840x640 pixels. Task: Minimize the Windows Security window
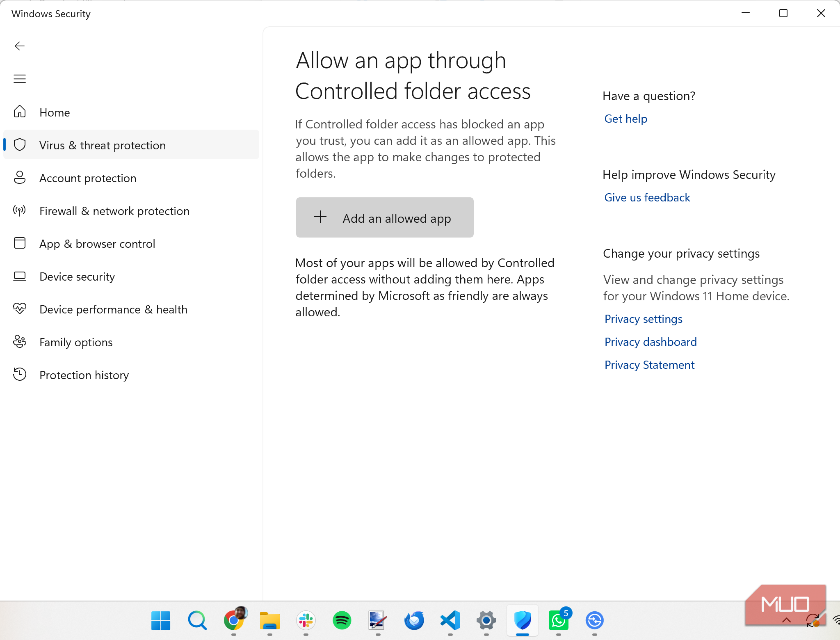pos(746,13)
